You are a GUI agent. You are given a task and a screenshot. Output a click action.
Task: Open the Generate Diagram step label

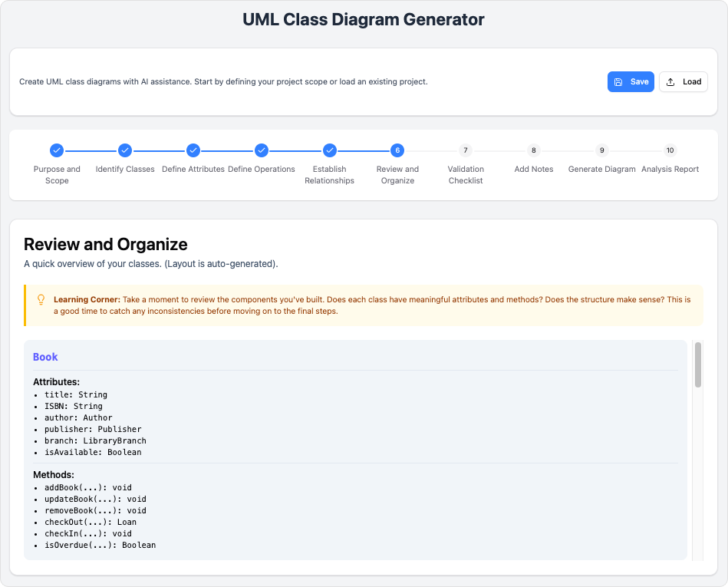tap(602, 169)
